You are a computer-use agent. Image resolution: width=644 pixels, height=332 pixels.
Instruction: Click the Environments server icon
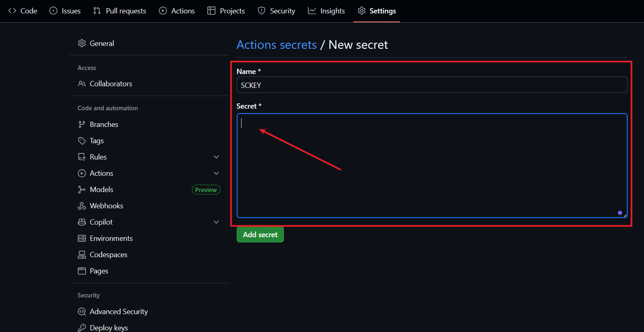pyautogui.click(x=82, y=238)
